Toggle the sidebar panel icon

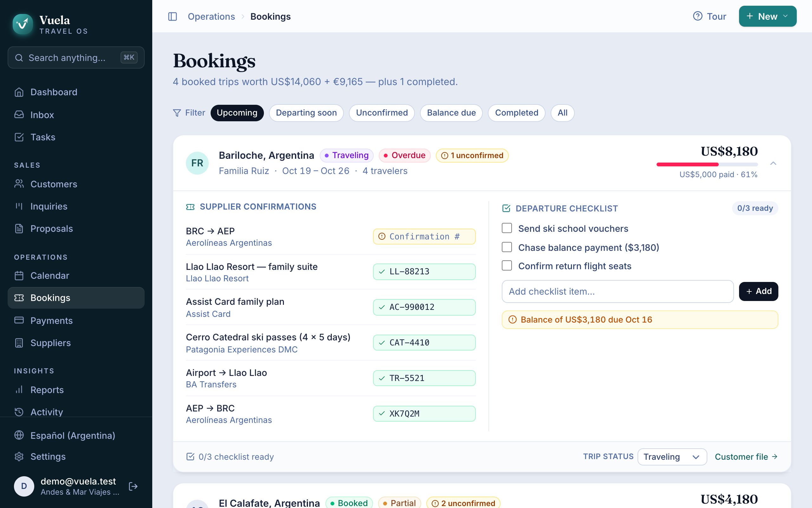[x=173, y=17]
